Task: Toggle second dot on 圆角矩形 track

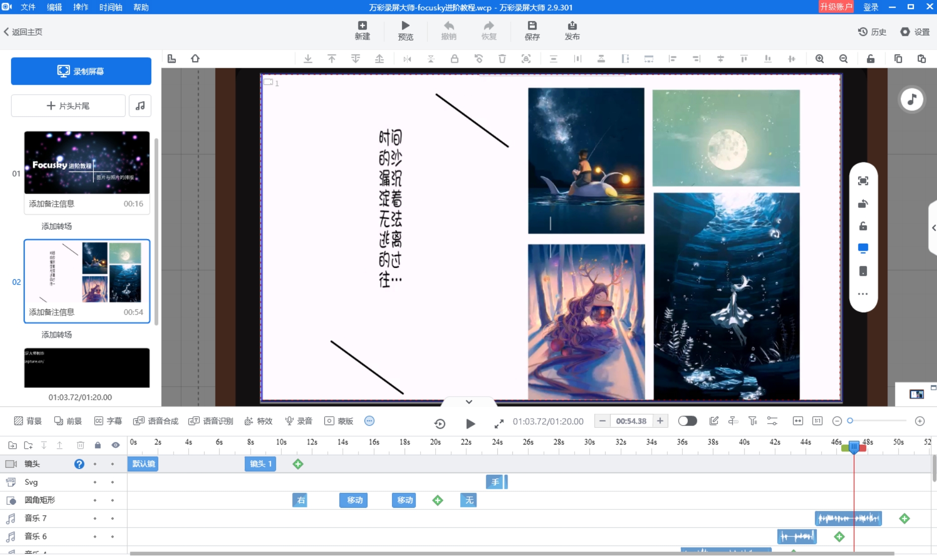Action: click(x=113, y=500)
